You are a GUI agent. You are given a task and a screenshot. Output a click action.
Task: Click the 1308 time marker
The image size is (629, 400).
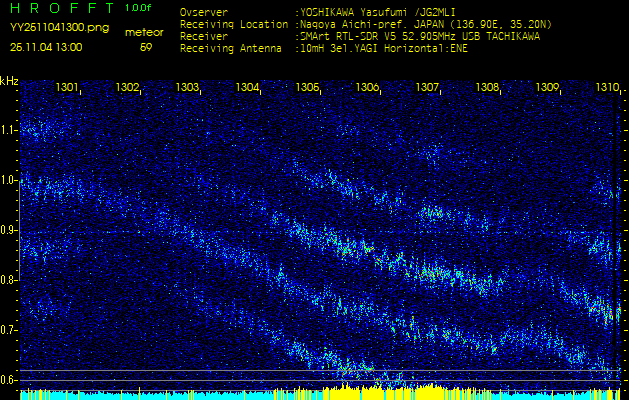point(487,87)
